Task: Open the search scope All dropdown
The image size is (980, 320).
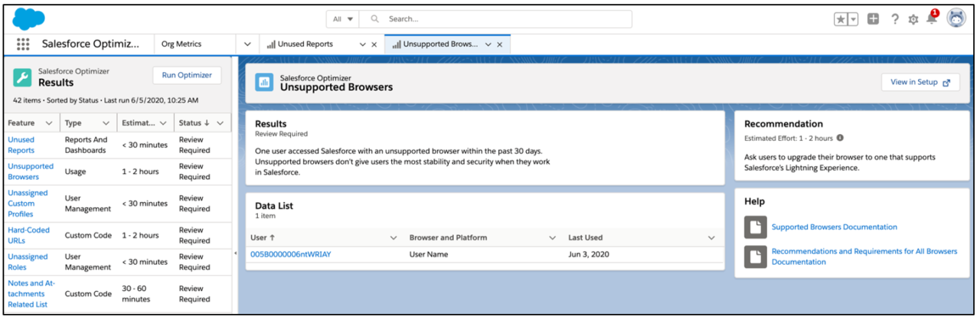Action: click(343, 19)
